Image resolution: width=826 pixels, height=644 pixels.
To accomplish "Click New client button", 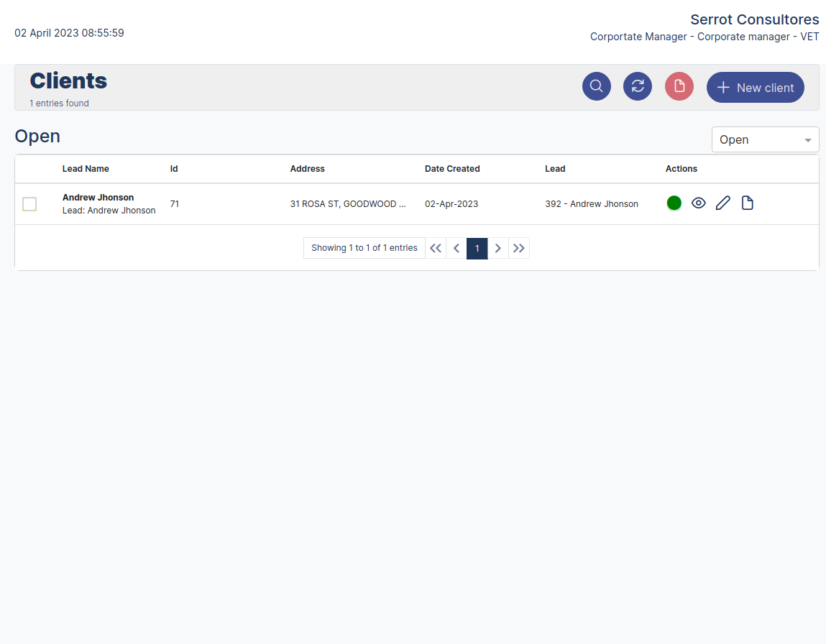I will pyautogui.click(x=755, y=88).
